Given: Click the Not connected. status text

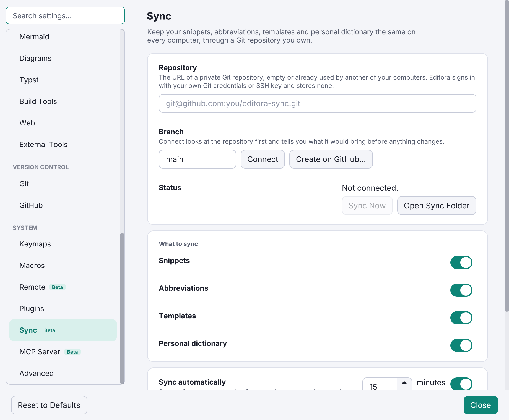Looking at the screenshot, I should [x=370, y=188].
